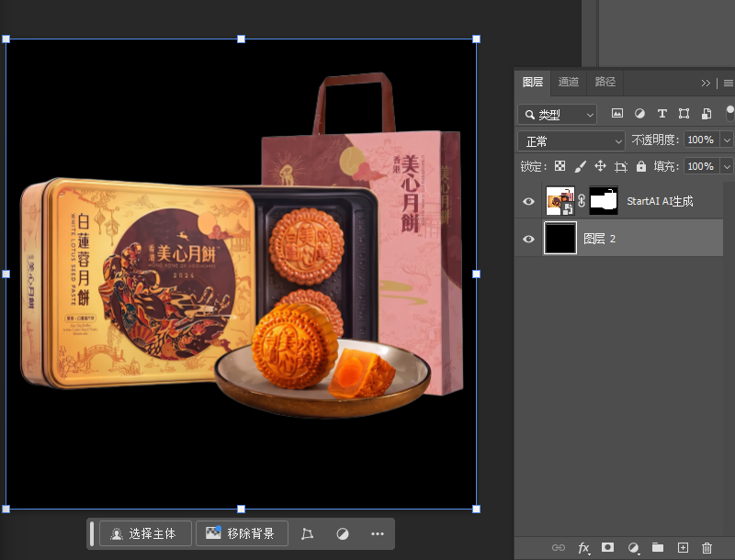Click the 锁定 label
735x560 pixels.
coord(533,166)
